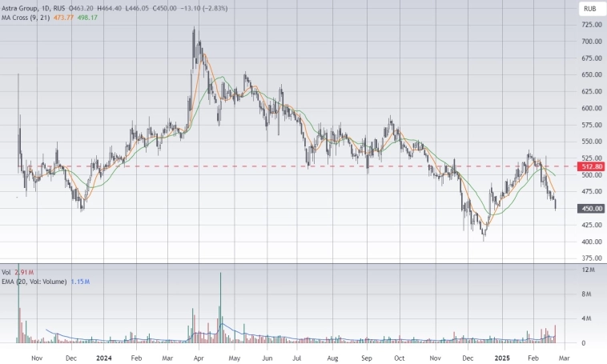This screenshot has width=607, height=364.
Task: Click the 450.00 current price label
Action: pyautogui.click(x=591, y=209)
